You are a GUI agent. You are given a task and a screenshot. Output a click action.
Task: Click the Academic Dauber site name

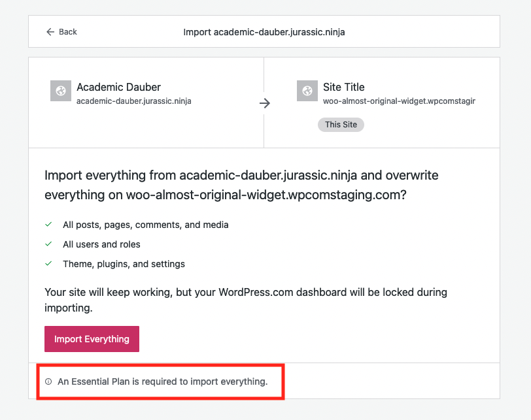point(118,87)
